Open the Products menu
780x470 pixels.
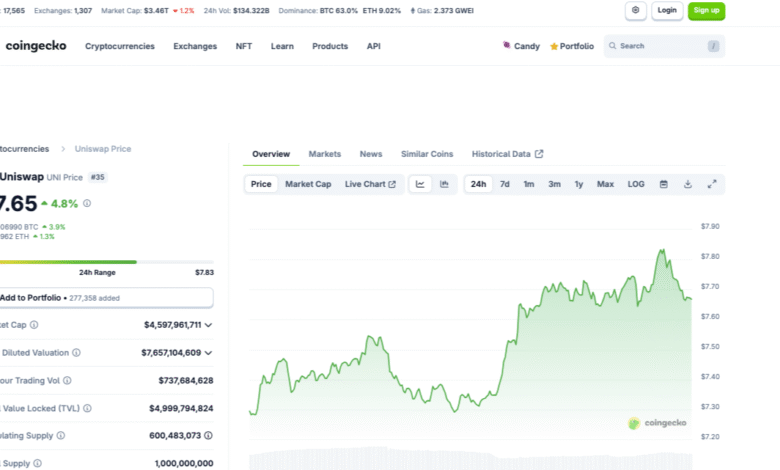330,46
